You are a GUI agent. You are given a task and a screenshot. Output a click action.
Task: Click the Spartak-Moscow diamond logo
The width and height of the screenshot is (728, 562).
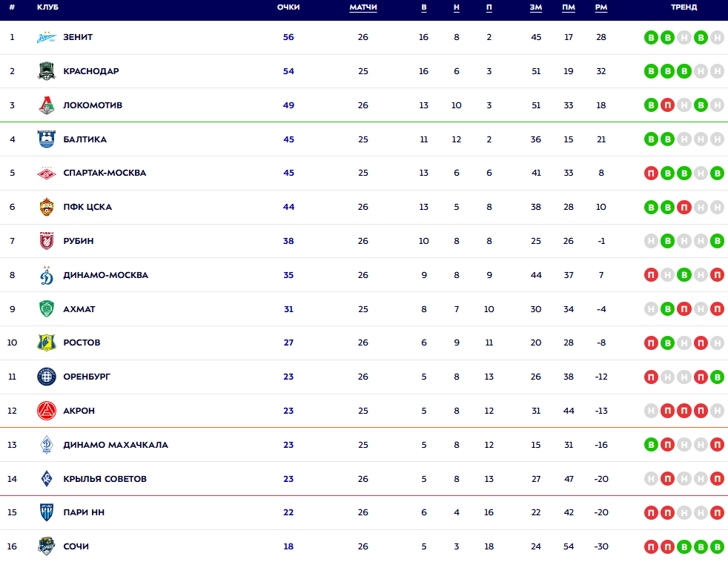point(47,173)
